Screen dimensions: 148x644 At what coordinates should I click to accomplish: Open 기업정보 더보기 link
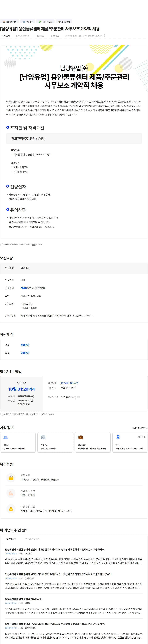(140, 428)
